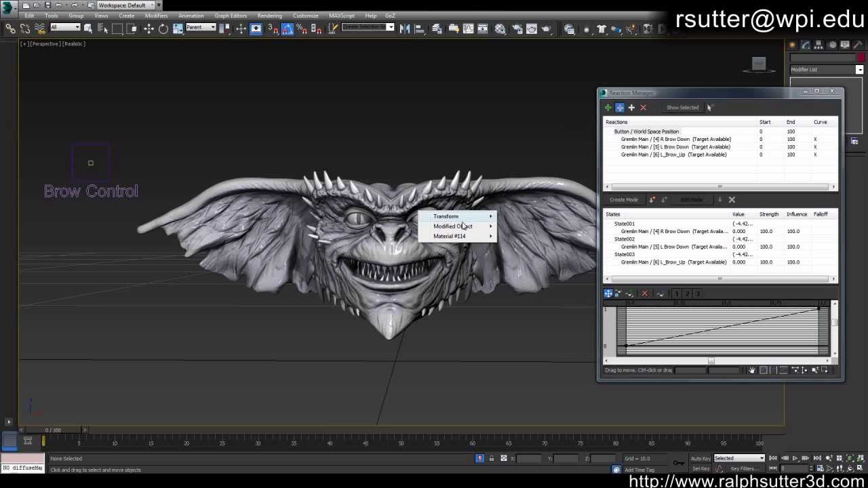868x488 pixels.
Task: Click pan hand icon in curve editor
Action: tap(751, 370)
